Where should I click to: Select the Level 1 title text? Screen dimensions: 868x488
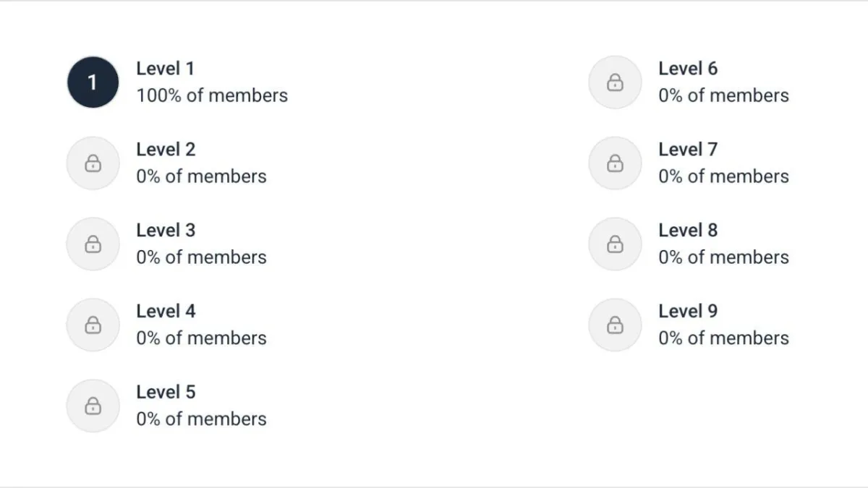[x=166, y=69]
